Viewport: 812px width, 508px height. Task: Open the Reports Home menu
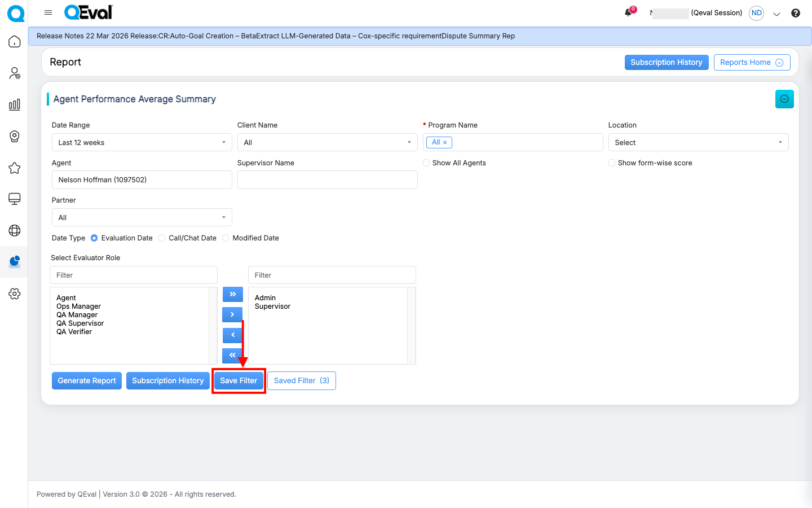pos(752,62)
